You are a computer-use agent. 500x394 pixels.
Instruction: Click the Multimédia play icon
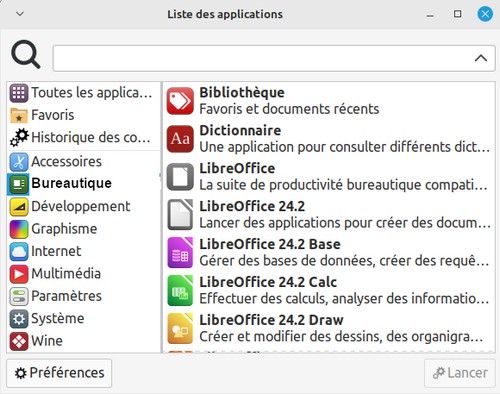tap(19, 274)
